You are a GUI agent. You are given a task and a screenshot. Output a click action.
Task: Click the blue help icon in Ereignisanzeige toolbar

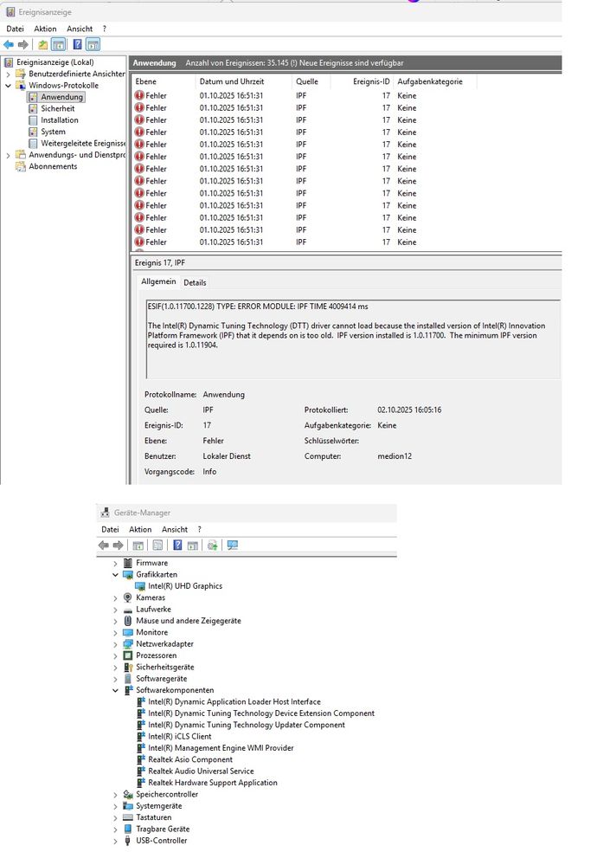pos(77,45)
